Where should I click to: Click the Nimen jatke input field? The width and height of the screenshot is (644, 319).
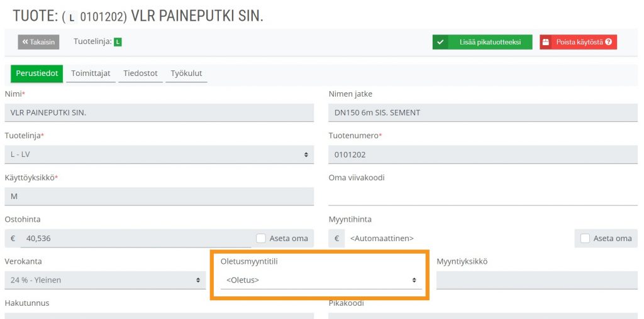pyautogui.click(x=483, y=112)
